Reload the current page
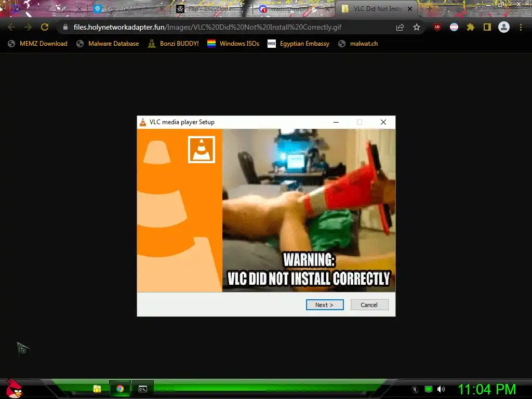This screenshot has width=532, height=399. click(45, 27)
